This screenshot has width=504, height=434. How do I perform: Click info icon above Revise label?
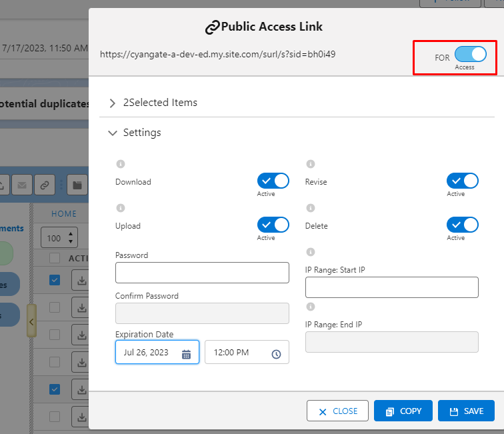[310, 164]
